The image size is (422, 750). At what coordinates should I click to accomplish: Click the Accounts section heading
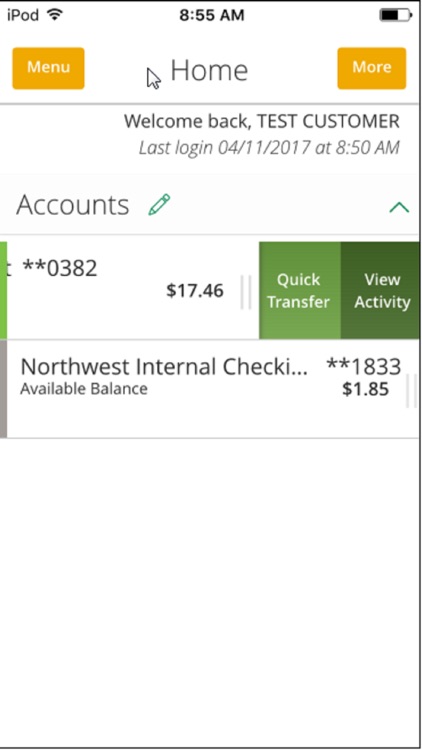pos(73,205)
